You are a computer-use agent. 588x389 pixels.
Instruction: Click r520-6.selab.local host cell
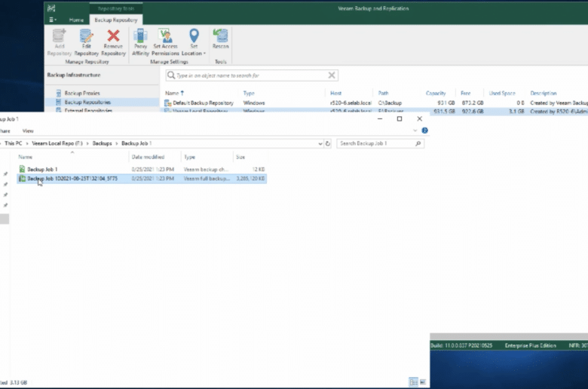coord(351,103)
